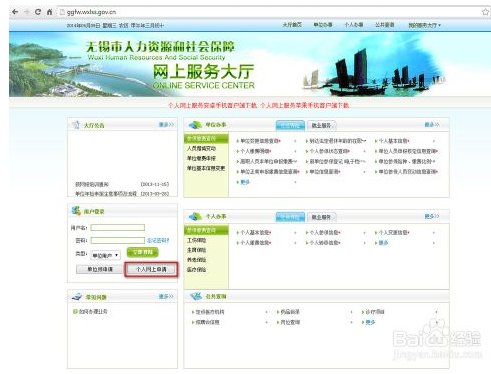Open the 如何办理业务 FAQ item
Viewport: 491px width, 374px height.
(x=93, y=312)
